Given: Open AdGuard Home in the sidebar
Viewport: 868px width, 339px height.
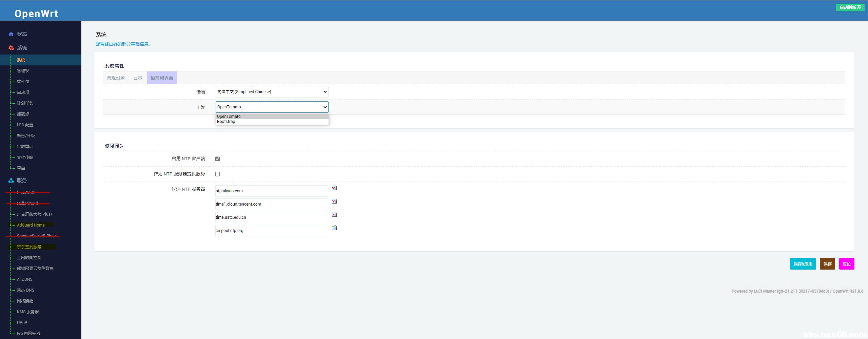Looking at the screenshot, I should [x=31, y=225].
